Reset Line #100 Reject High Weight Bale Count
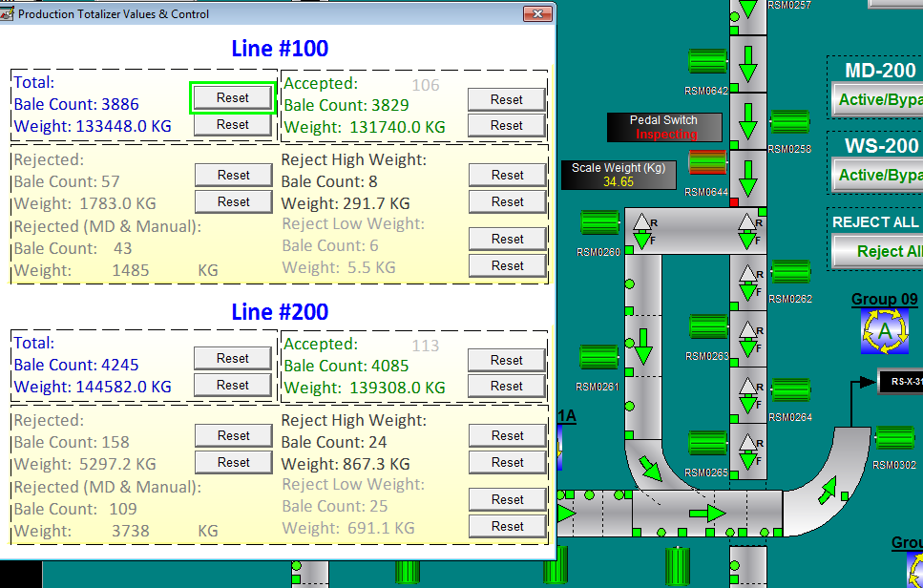The width and height of the screenshot is (923, 588). coord(508,175)
